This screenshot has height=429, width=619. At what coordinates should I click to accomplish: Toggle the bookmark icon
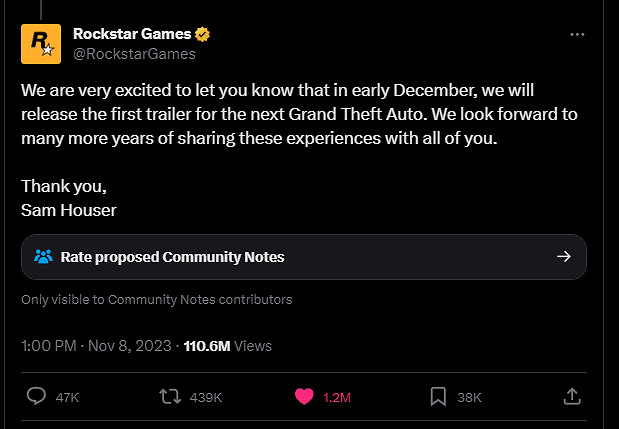coord(437,397)
